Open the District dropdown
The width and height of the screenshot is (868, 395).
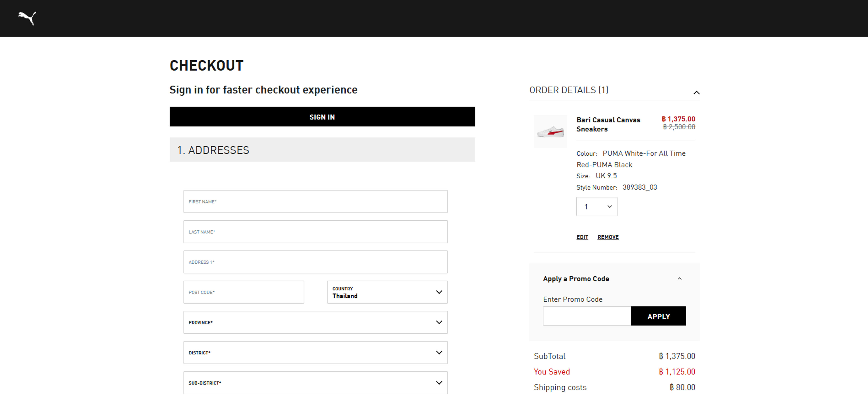click(315, 352)
